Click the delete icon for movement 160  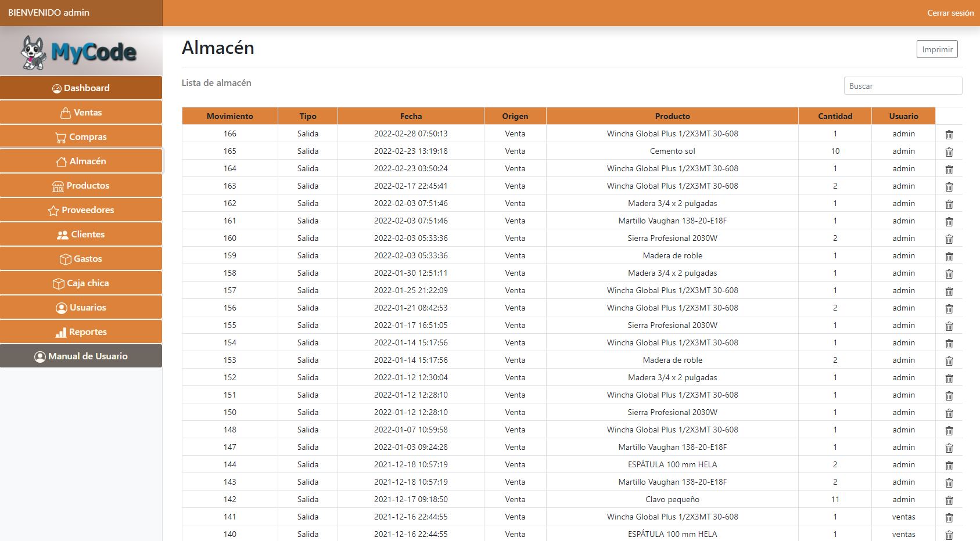(949, 239)
